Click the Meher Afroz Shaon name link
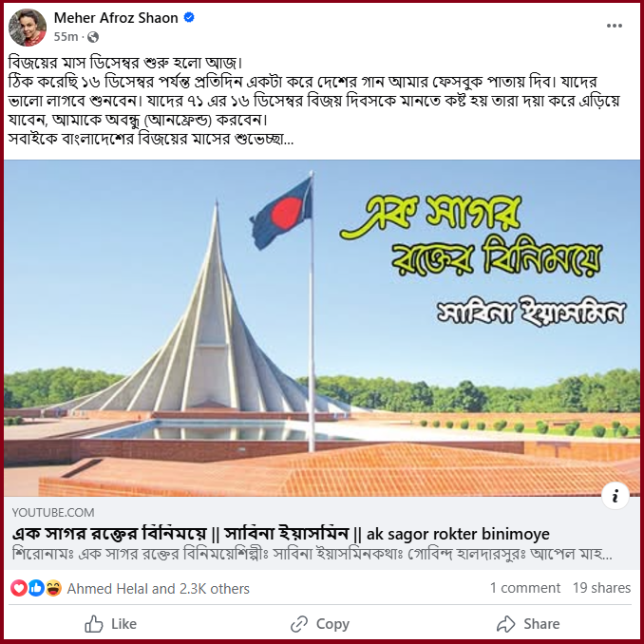Viewport: 644px width, 644px height. 116,18
